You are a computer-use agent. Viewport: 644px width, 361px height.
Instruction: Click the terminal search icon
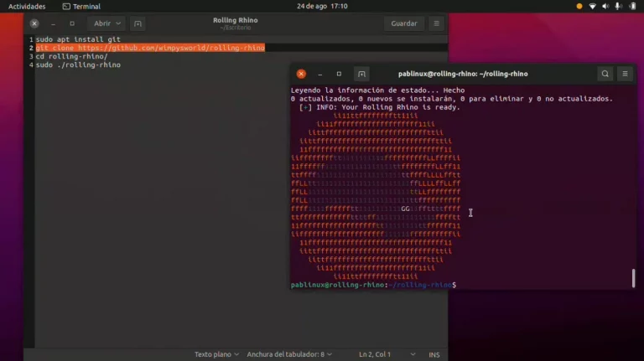pos(605,74)
